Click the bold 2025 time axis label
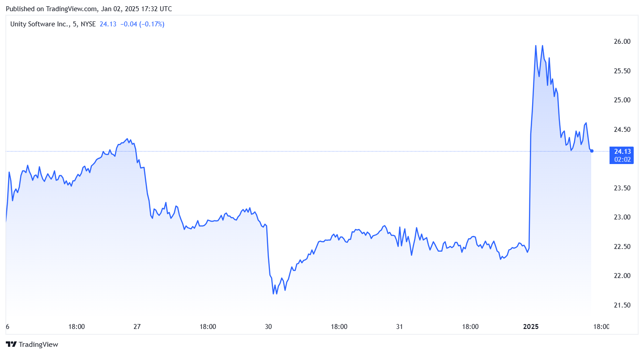Image resolution: width=644 pixels, height=354 pixels. (531, 327)
